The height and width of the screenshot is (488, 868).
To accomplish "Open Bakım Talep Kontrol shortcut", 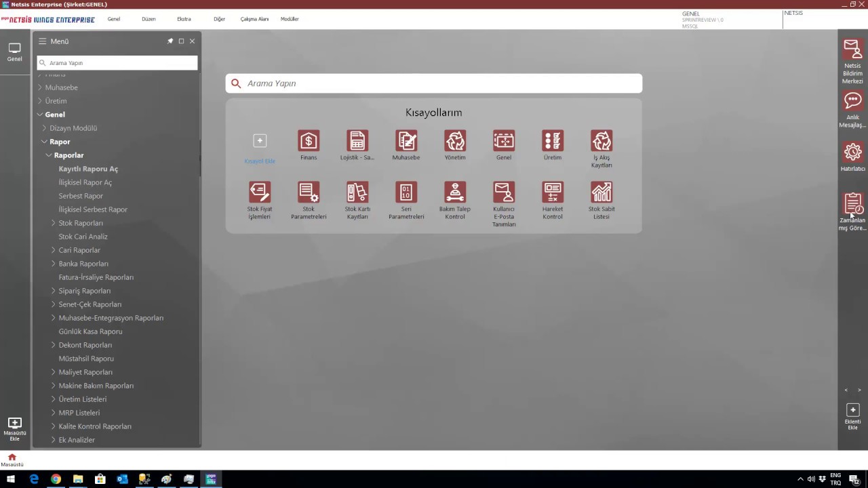I will [x=455, y=192].
